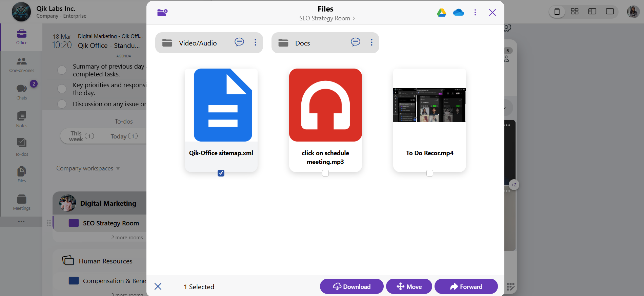This screenshot has height=296, width=644.
Task: Open Docs folder options menu
Action: point(372,42)
